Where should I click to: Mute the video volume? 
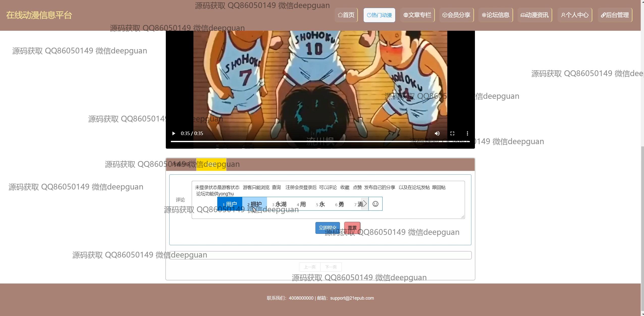(437, 133)
